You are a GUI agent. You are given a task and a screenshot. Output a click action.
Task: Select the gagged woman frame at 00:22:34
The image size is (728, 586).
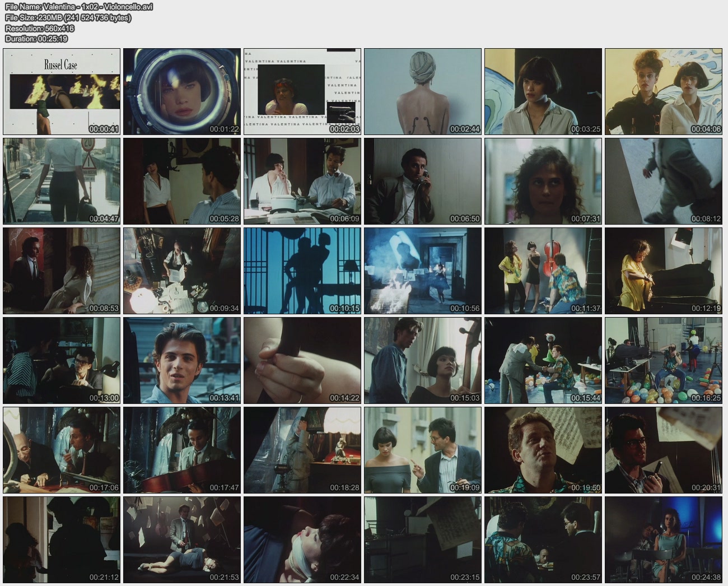pos(302,540)
